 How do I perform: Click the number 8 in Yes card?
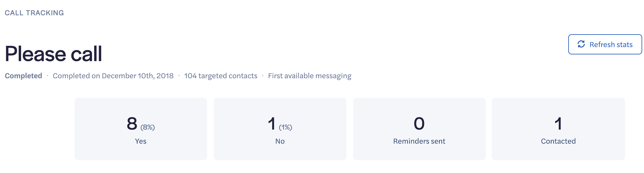[x=132, y=124]
